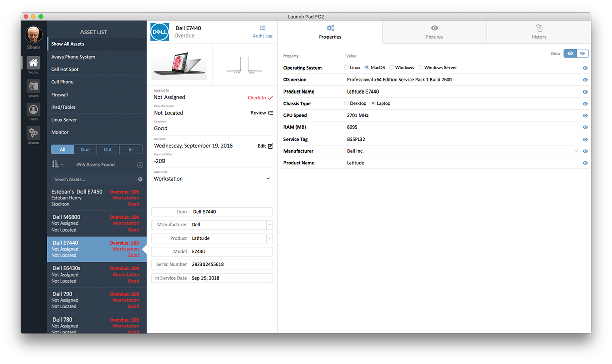Click CPU Speed value 2701 MHz

click(357, 115)
